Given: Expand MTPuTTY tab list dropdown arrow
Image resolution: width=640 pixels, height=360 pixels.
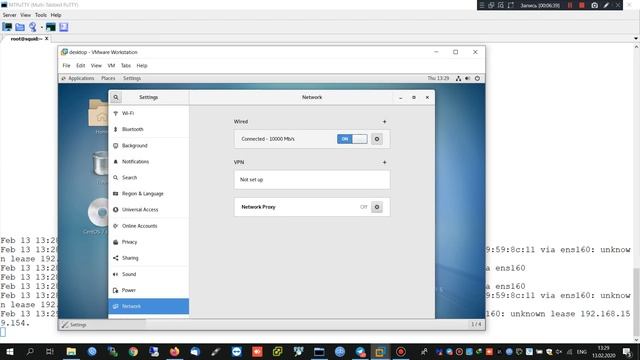Looking at the screenshot, I should point(636,39).
